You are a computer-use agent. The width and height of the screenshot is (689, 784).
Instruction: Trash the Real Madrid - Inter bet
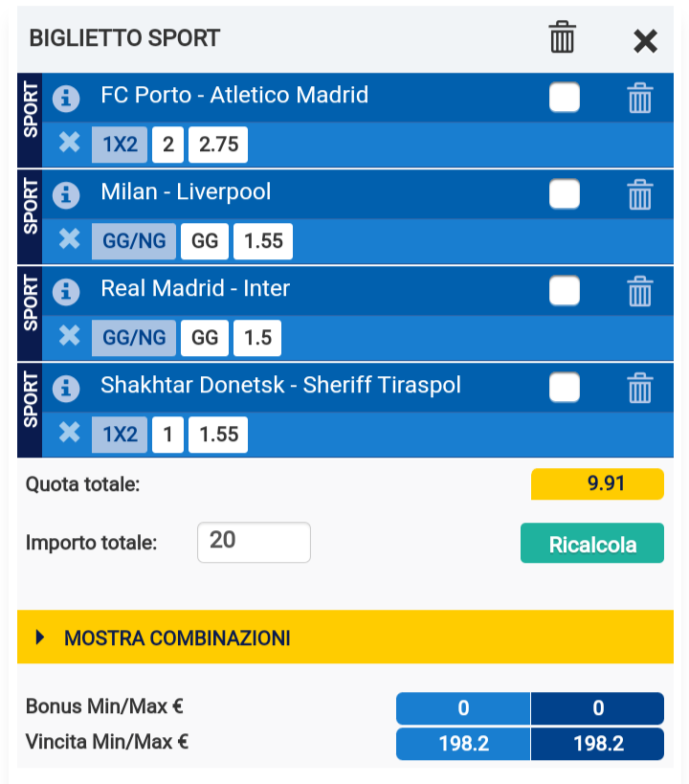[x=639, y=291]
